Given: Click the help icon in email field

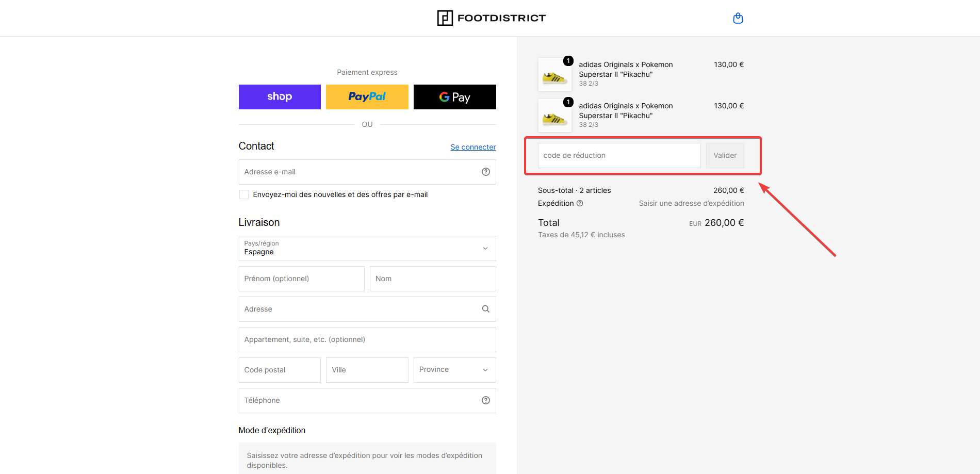Looking at the screenshot, I should [x=486, y=172].
